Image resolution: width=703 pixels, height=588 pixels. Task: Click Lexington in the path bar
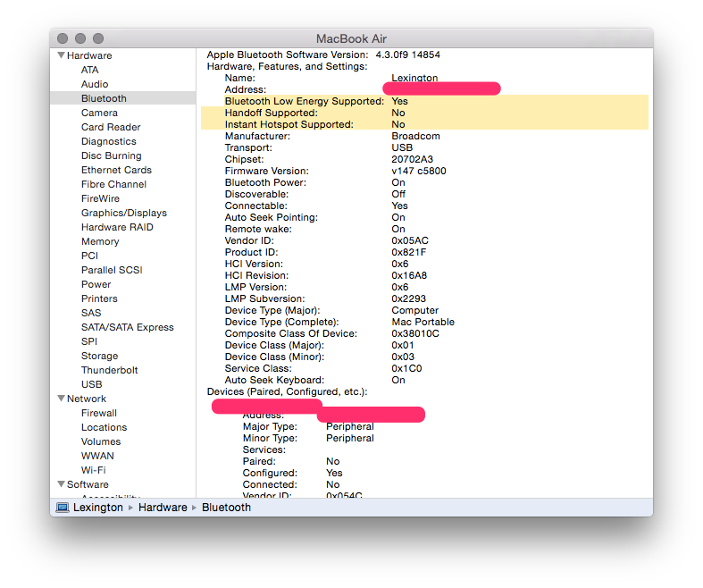coord(97,508)
